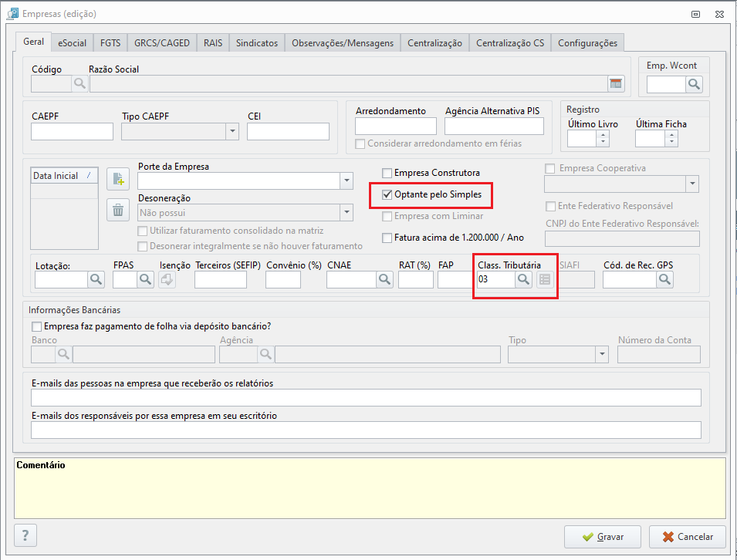Click the CEI input field
The height and width of the screenshot is (560, 737).
[x=288, y=132]
